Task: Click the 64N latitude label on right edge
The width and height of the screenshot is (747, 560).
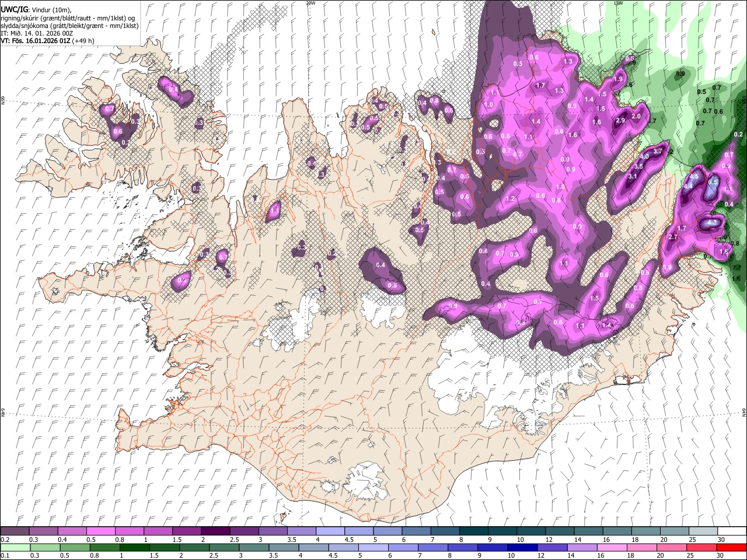Action: (x=744, y=412)
